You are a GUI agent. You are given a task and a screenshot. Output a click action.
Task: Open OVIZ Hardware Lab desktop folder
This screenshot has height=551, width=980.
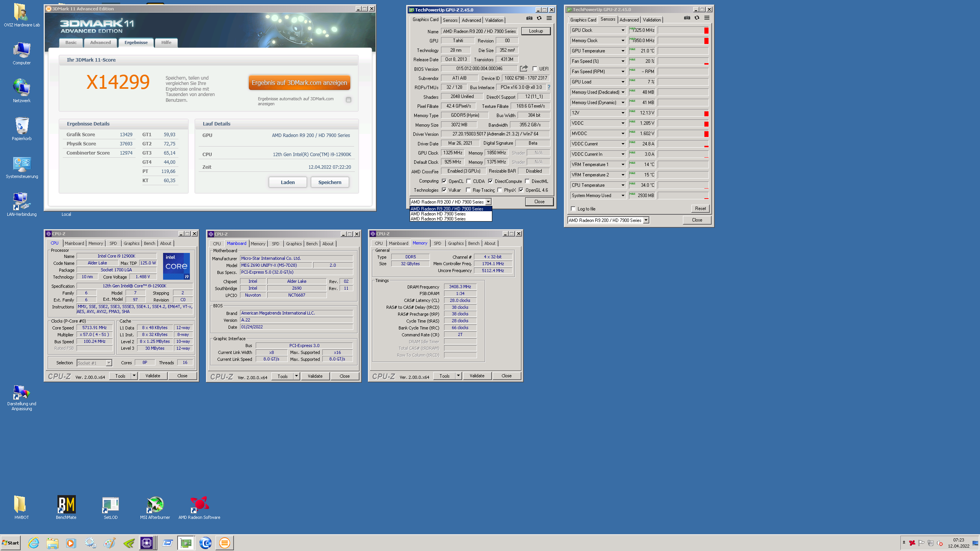point(21,15)
